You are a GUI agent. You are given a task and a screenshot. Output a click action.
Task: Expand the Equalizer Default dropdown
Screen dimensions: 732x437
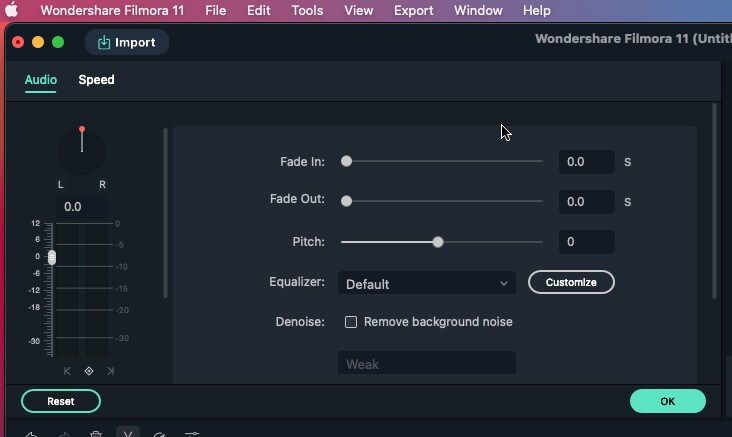427,283
